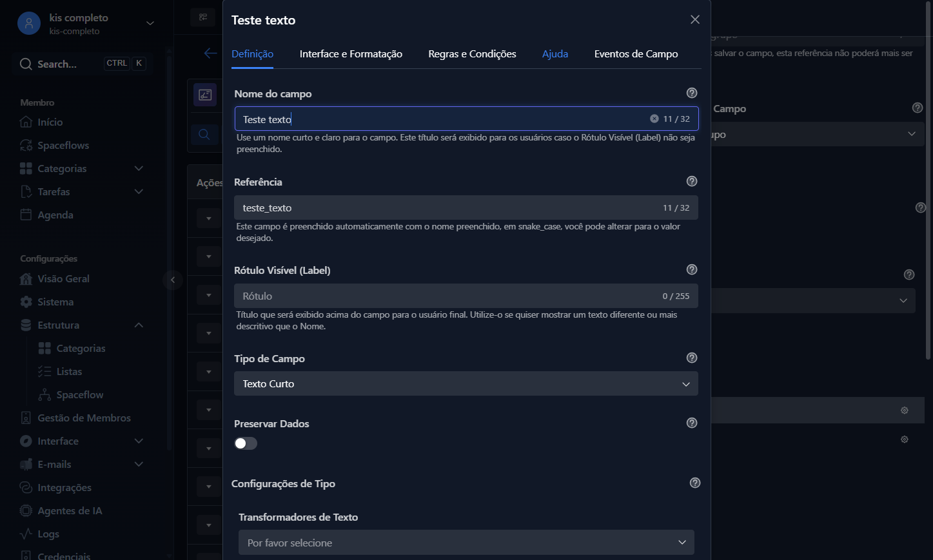Image resolution: width=933 pixels, height=560 pixels.
Task: Open help for Nome do campo
Action: click(692, 93)
